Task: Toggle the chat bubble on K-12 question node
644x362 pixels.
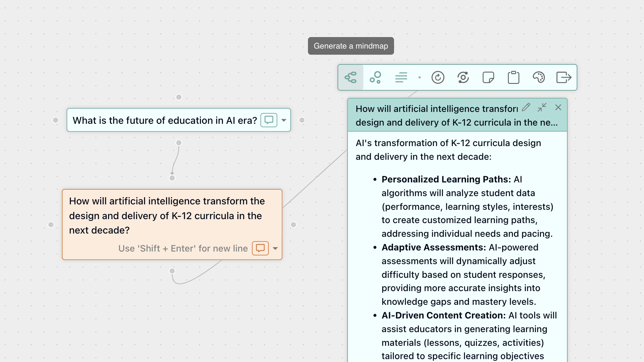Action: [x=259, y=248]
